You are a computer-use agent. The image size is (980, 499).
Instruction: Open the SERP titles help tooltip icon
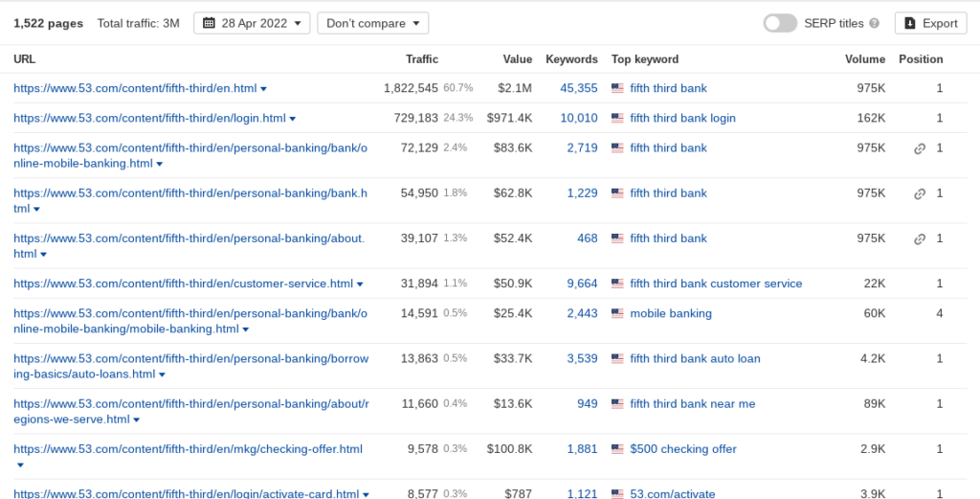[875, 23]
